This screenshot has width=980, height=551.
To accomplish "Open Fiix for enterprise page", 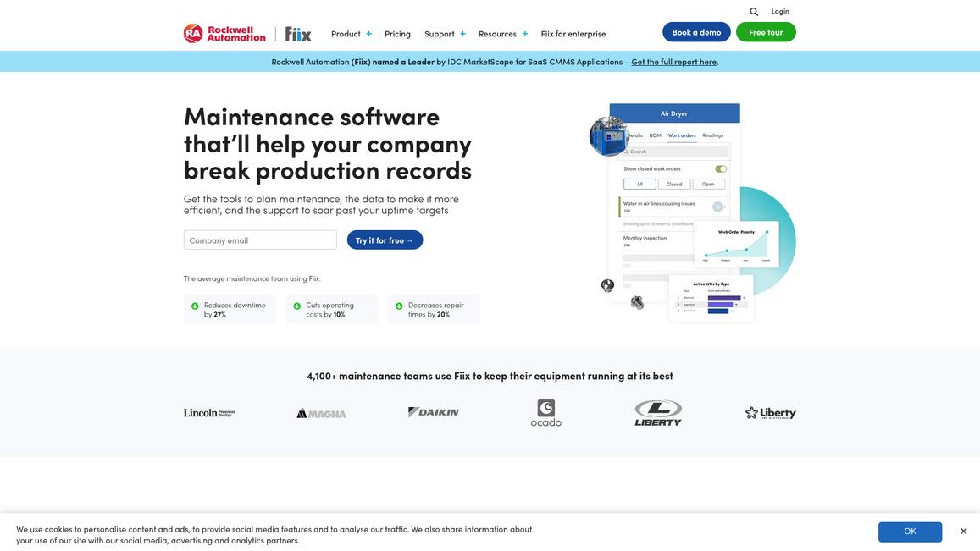I will click(573, 34).
